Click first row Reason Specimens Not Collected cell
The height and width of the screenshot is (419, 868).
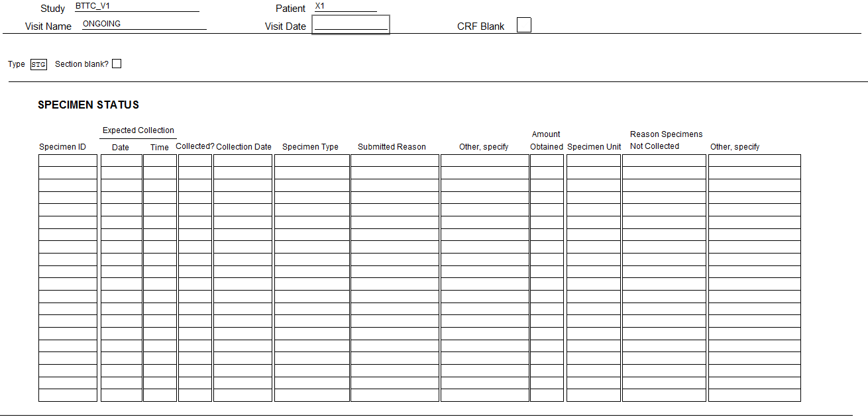(664, 160)
